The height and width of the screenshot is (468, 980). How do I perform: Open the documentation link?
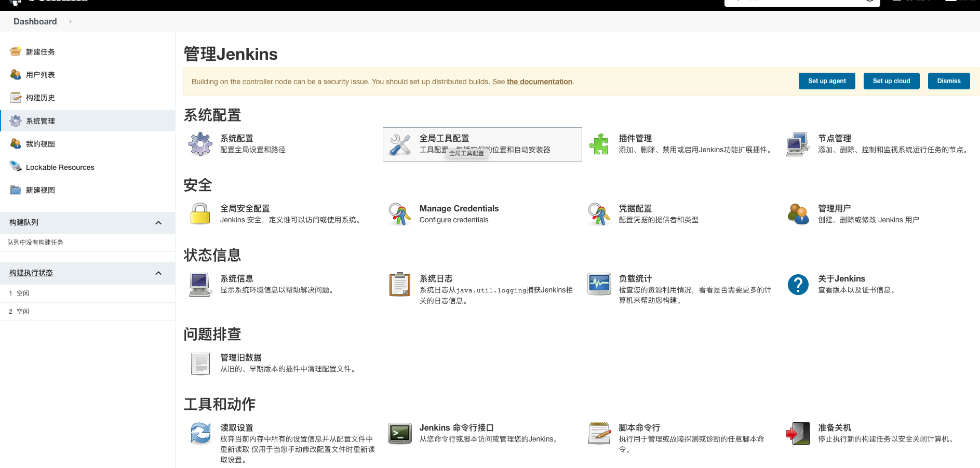coord(539,82)
